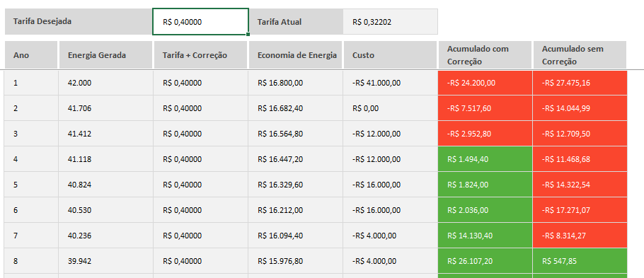The image size is (644, 278).
Task: Select the Economia de Energia header
Action: 295,55
